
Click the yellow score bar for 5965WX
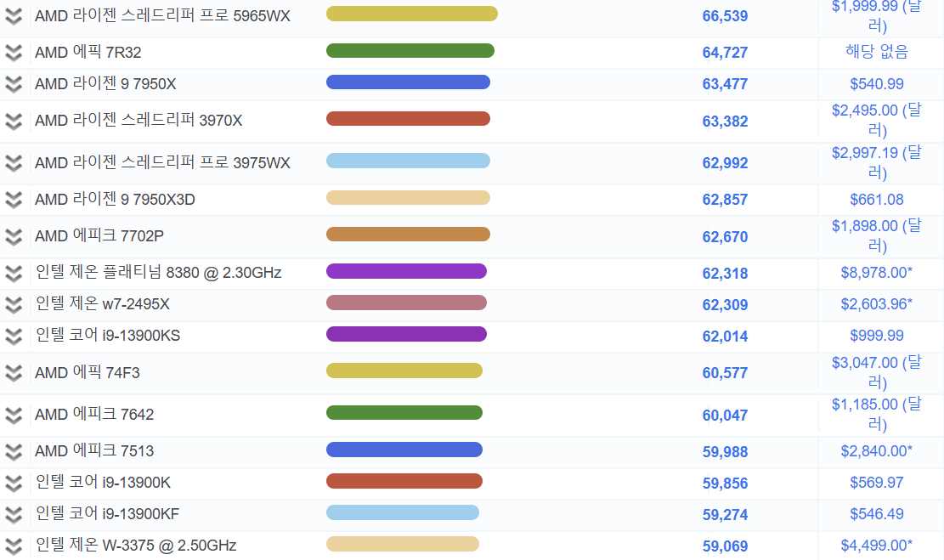(412, 14)
